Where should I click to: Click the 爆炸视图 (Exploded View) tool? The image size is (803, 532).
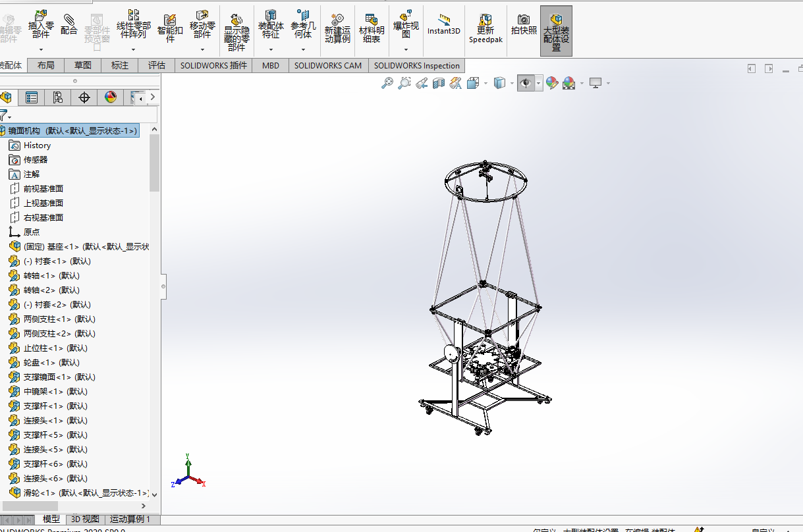406,24
